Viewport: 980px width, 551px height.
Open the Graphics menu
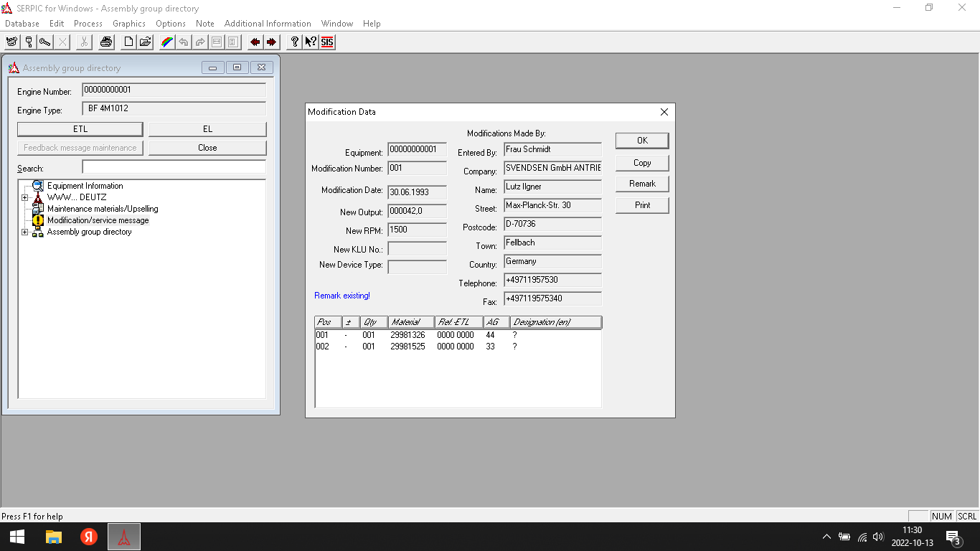point(129,24)
